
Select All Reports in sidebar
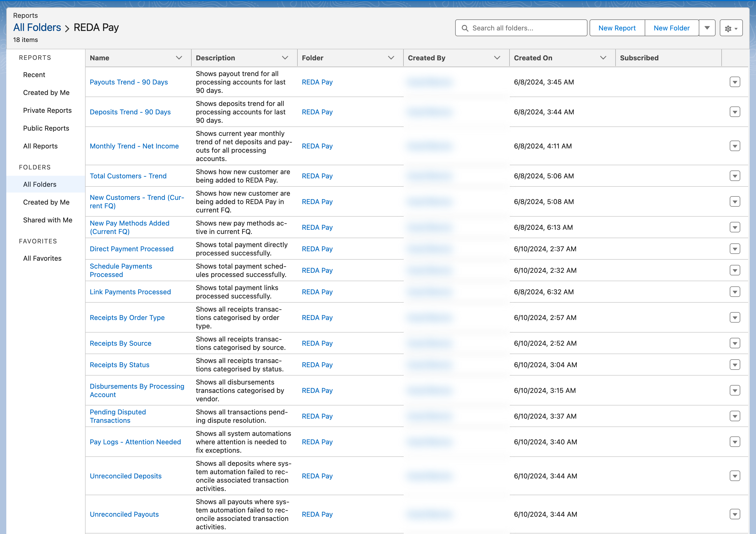[40, 146]
